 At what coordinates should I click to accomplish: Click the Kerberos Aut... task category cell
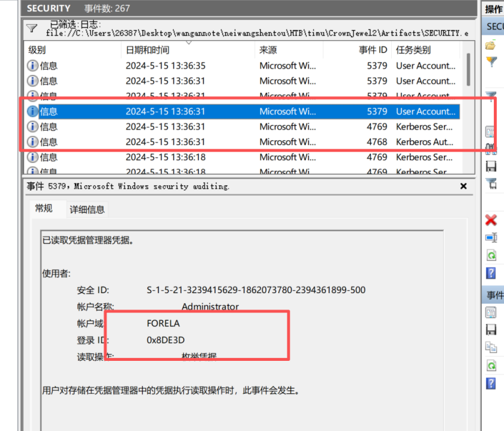[x=425, y=142]
